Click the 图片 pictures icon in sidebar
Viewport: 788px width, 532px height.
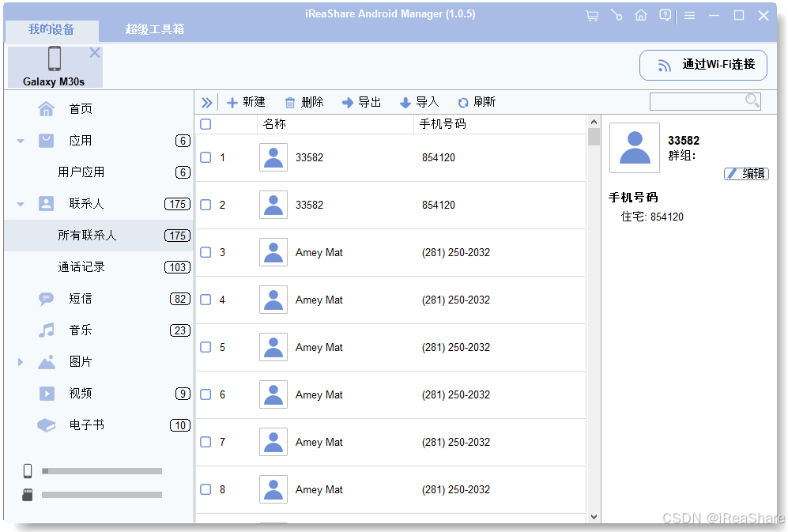click(x=46, y=362)
